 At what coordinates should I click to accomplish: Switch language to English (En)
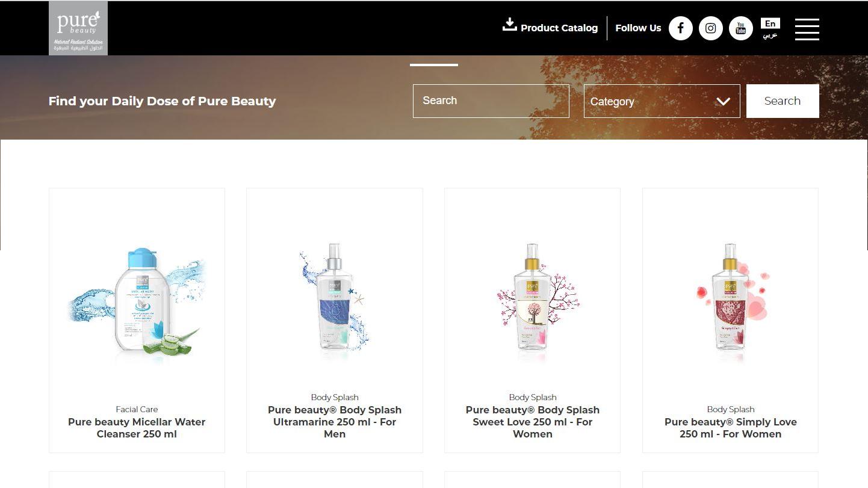[770, 23]
